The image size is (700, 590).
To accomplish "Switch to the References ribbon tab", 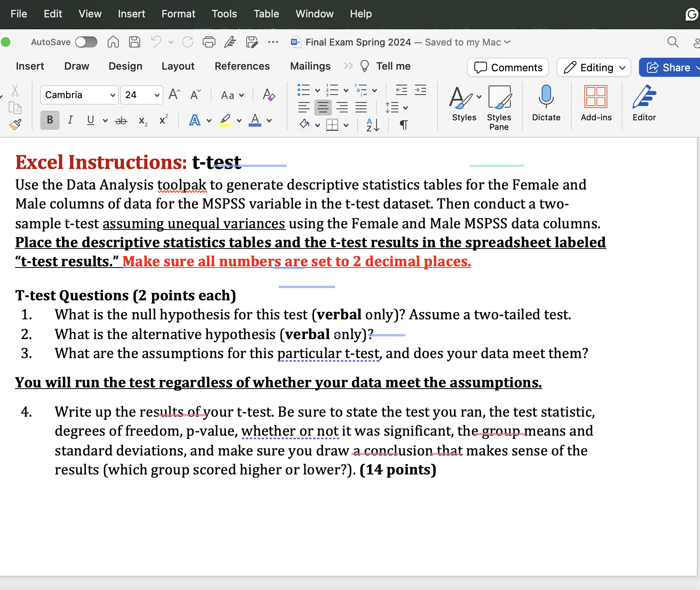I will pos(242,66).
